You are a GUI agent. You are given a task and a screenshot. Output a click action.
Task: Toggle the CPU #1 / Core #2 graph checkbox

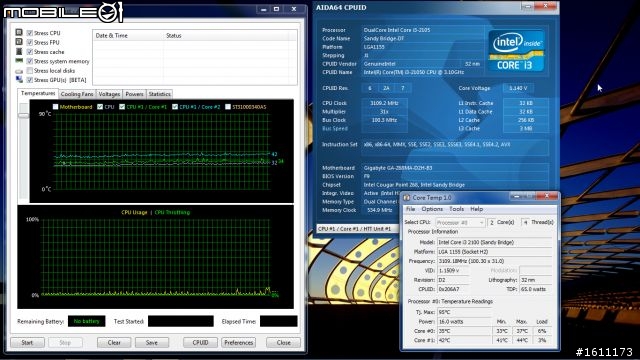coord(175,107)
